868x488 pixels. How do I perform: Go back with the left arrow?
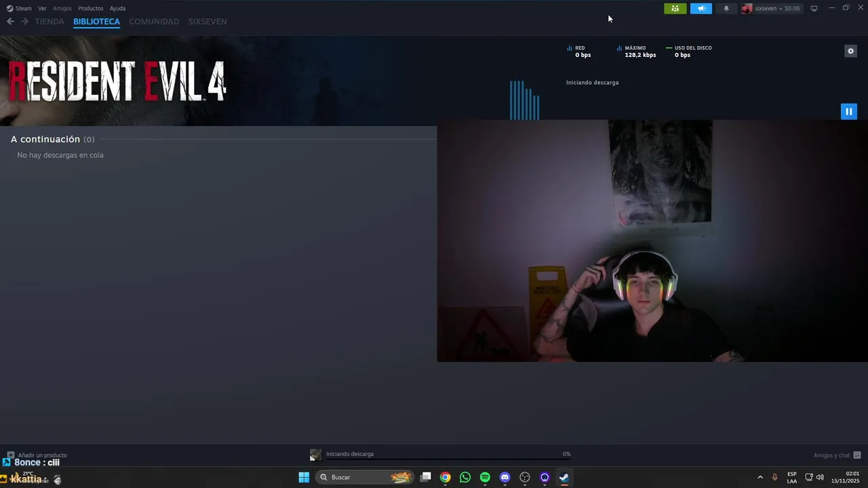click(10, 21)
